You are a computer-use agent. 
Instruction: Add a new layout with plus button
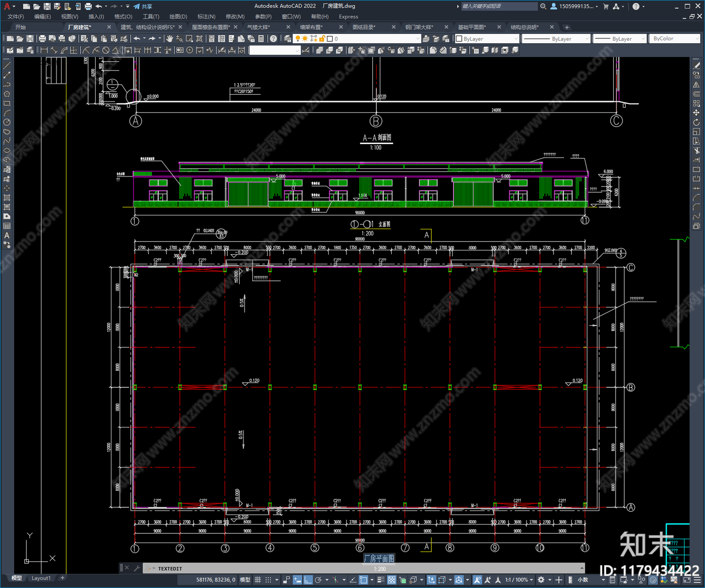click(63, 578)
